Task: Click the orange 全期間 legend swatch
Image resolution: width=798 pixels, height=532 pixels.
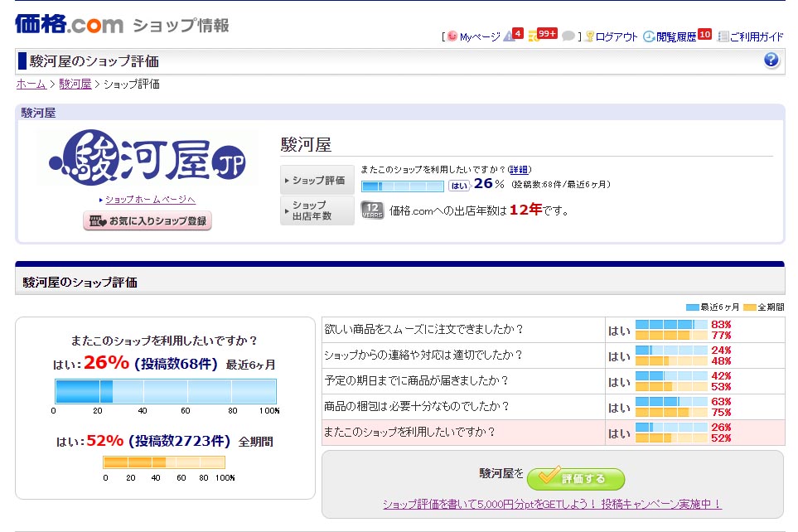Action: [750, 307]
